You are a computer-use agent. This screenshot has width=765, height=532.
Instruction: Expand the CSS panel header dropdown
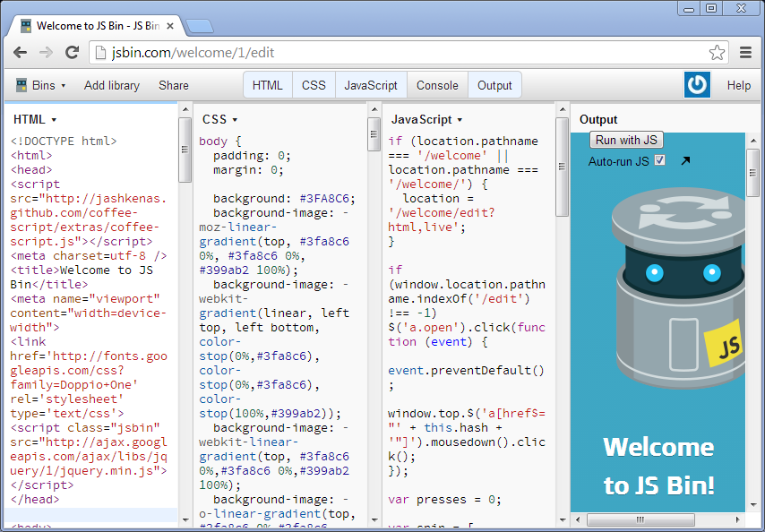219,119
